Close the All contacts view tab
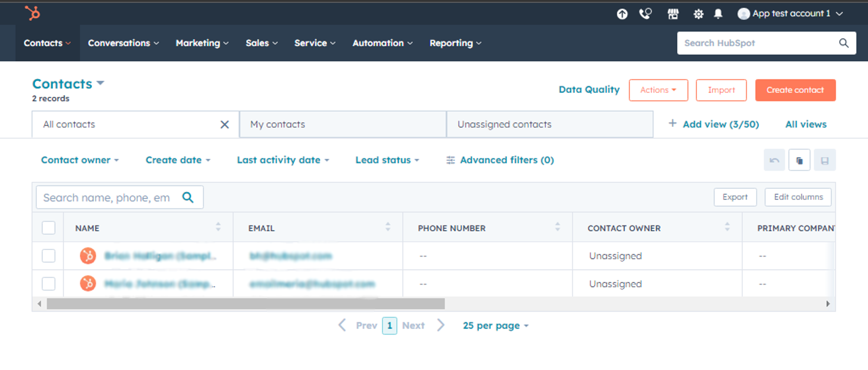Image resolution: width=868 pixels, height=370 pixels. [x=224, y=125]
